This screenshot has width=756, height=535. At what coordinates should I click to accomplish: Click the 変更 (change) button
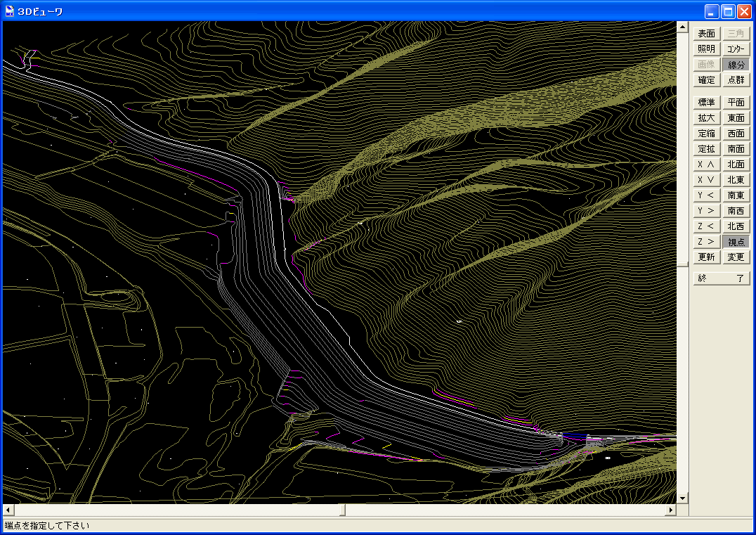736,257
